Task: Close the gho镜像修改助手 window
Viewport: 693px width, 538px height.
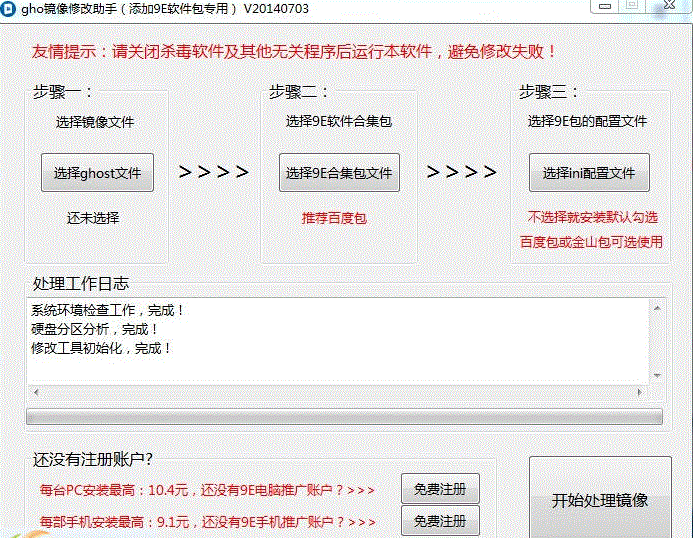Action: pos(670,6)
